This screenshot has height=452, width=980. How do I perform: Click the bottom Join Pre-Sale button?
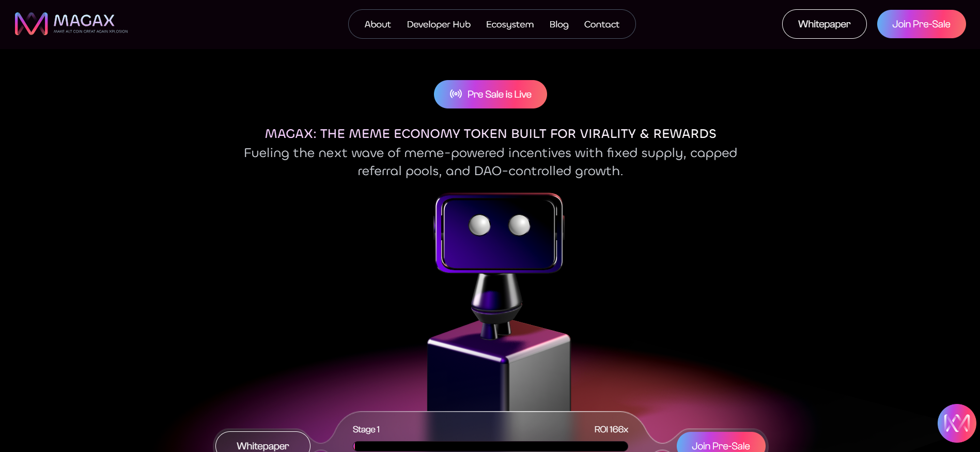pos(721,443)
